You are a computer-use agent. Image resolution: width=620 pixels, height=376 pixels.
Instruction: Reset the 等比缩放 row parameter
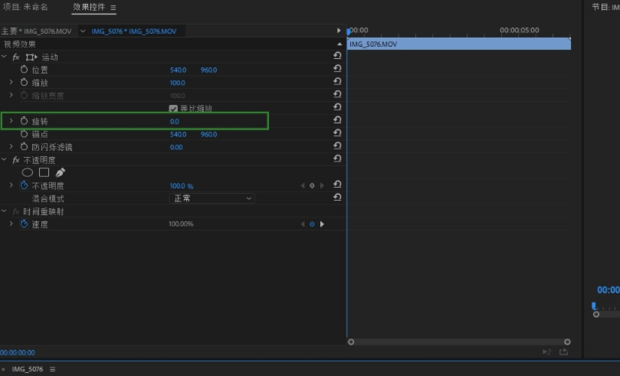pyautogui.click(x=337, y=107)
